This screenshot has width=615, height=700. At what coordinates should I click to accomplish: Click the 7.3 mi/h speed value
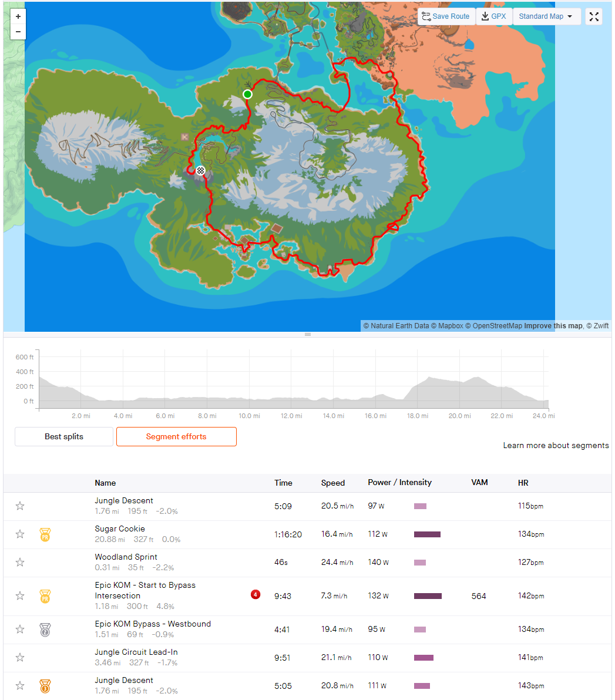(x=334, y=595)
